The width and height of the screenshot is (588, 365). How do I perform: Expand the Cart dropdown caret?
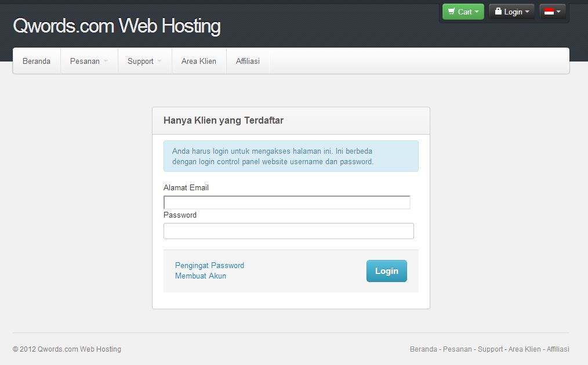point(477,12)
